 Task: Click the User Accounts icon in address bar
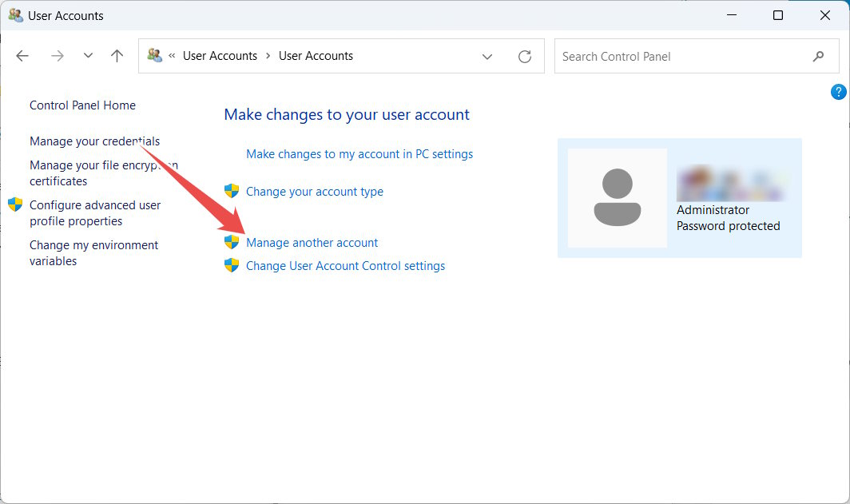tap(155, 55)
